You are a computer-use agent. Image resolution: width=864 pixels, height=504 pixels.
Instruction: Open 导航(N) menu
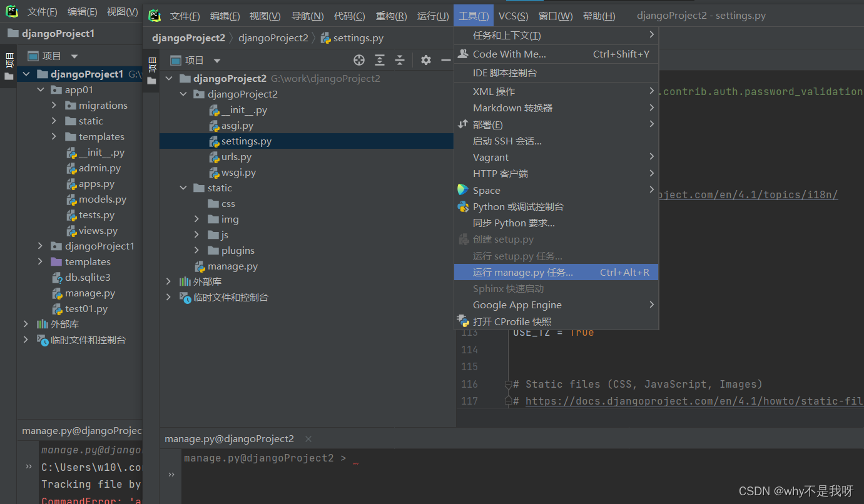click(308, 16)
